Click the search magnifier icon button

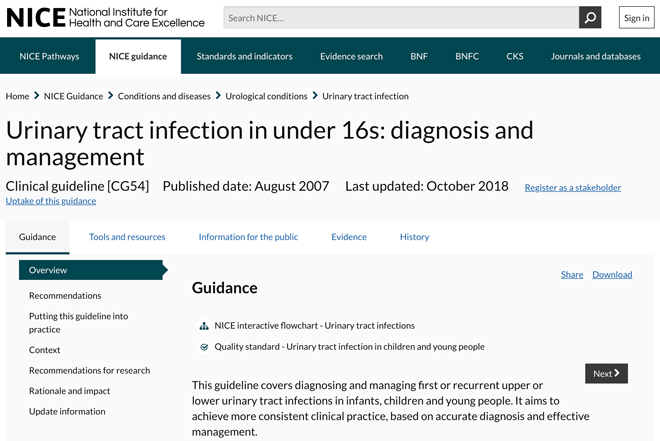click(x=590, y=18)
